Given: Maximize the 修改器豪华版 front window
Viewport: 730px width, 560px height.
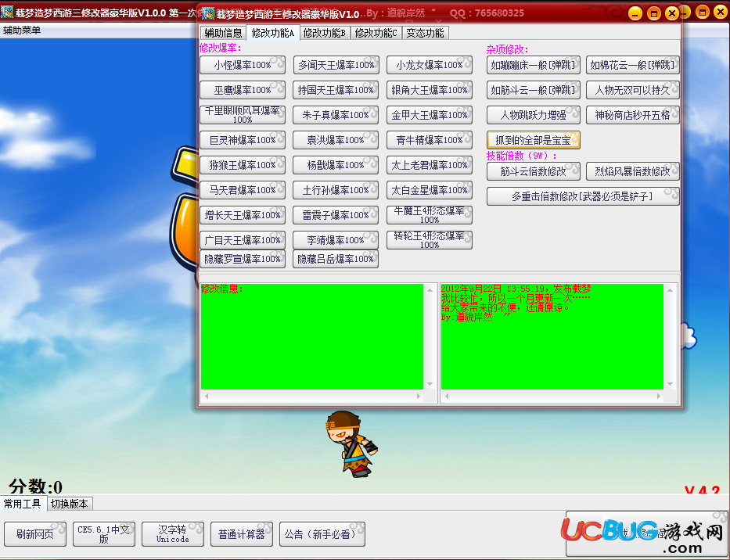Looking at the screenshot, I should [x=653, y=13].
